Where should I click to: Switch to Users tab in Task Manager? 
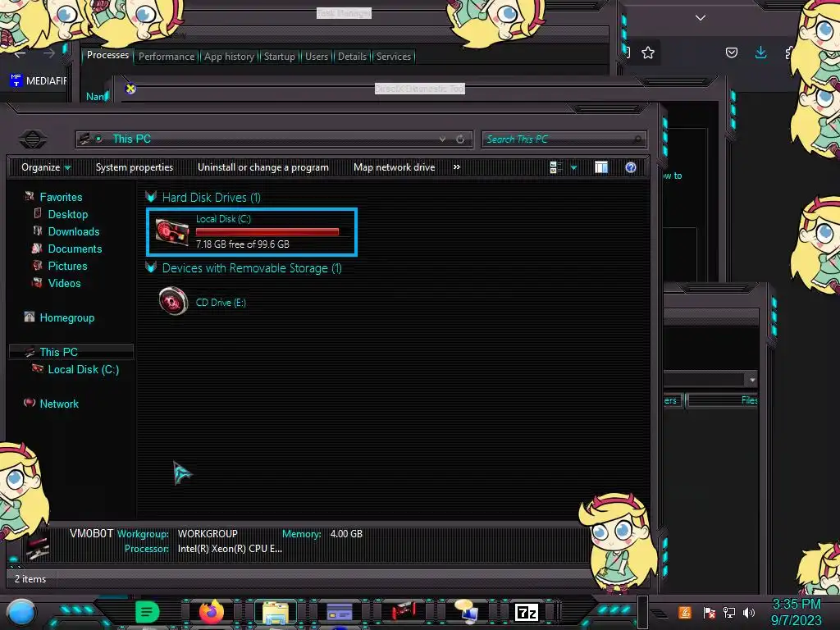[316, 57]
